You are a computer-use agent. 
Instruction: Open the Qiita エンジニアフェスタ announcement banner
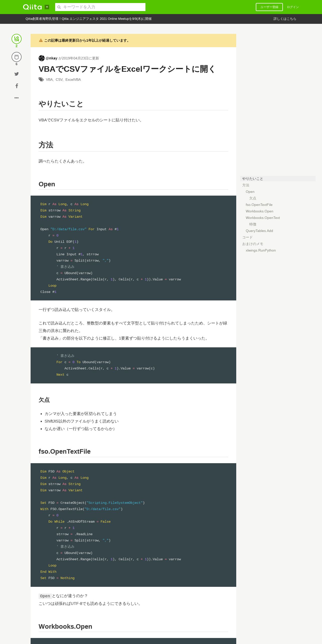(89, 19)
